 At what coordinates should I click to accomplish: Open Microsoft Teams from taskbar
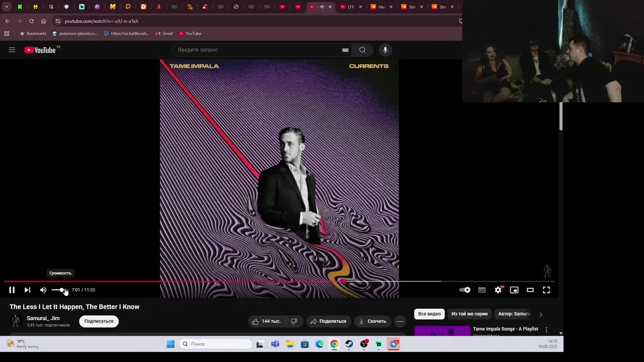[x=275, y=344]
